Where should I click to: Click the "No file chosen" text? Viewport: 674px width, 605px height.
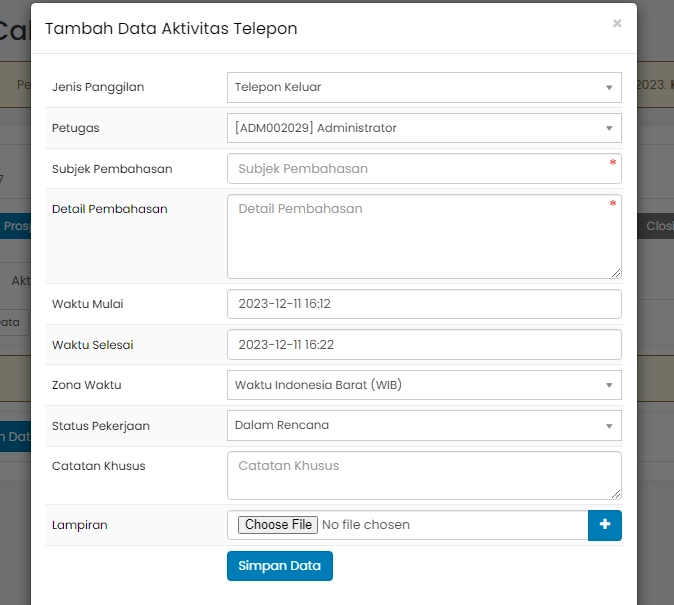(366, 525)
